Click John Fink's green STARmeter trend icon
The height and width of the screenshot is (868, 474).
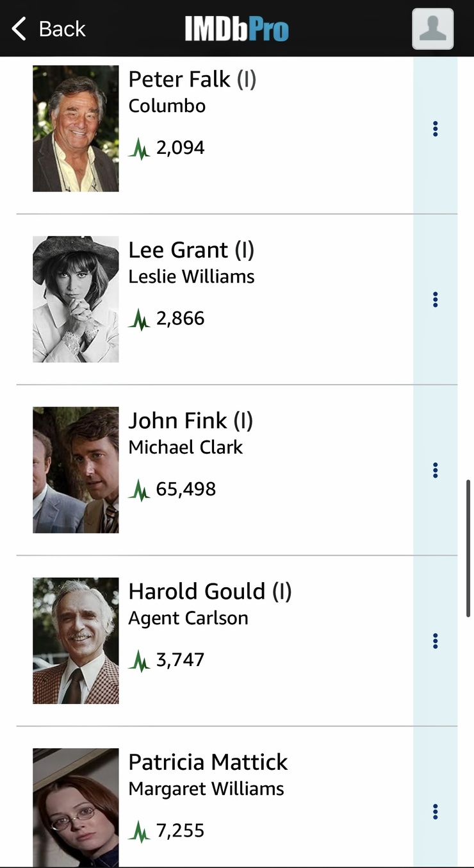pos(140,488)
